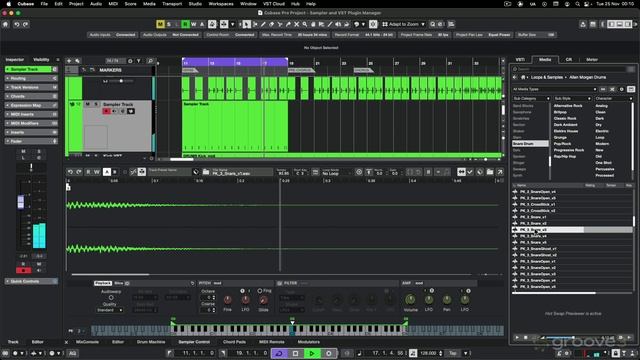Open the File menu
The image size is (640, 360).
[44, 4]
